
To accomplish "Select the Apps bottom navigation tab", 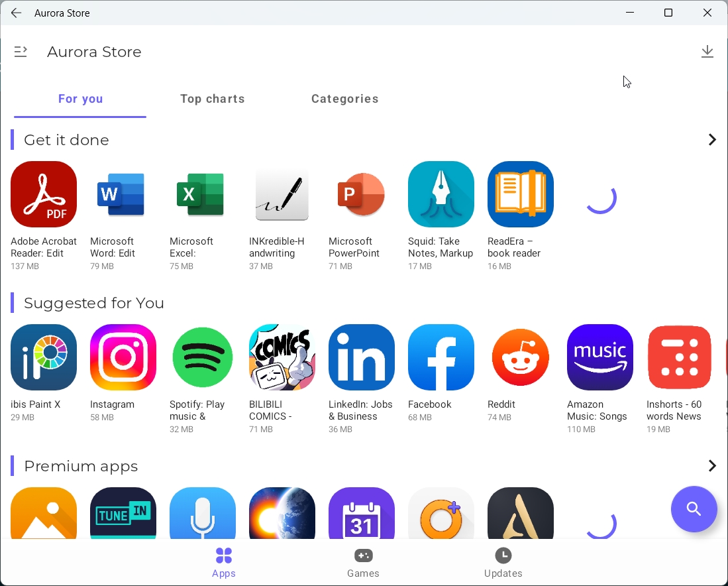I will tap(224, 562).
